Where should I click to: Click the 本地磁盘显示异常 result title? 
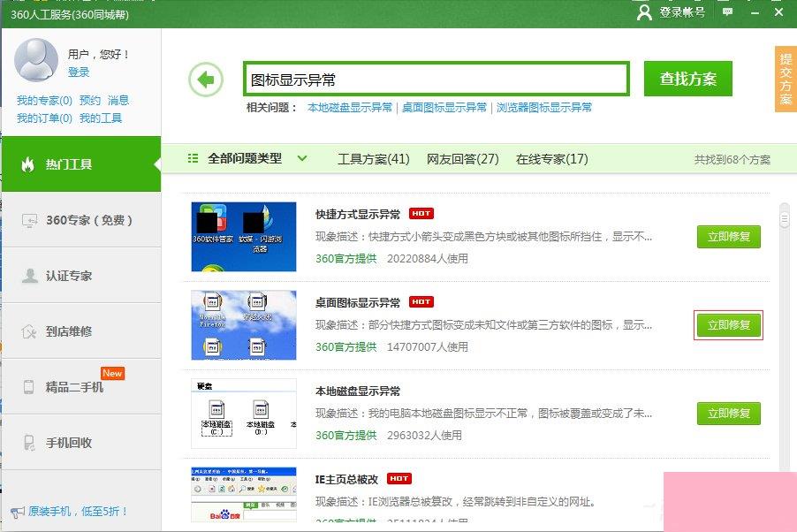(358, 391)
